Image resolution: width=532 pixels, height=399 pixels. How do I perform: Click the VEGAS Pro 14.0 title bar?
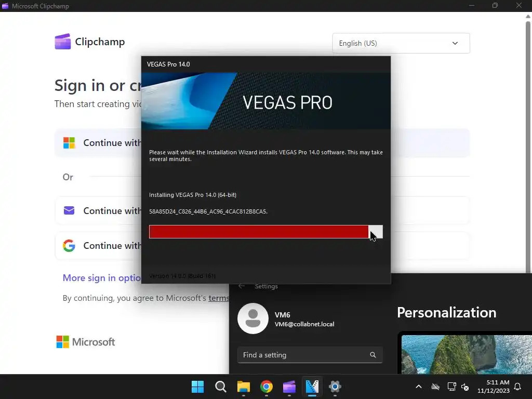click(x=266, y=64)
